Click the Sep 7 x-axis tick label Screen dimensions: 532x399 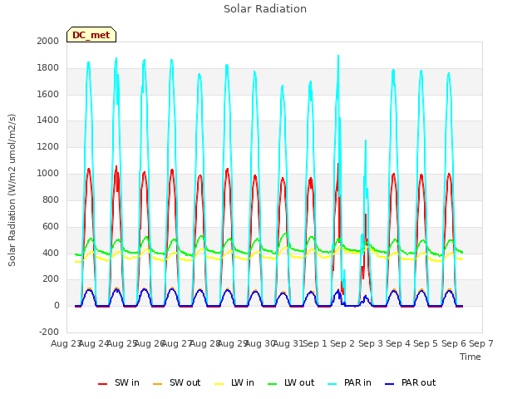click(481, 343)
